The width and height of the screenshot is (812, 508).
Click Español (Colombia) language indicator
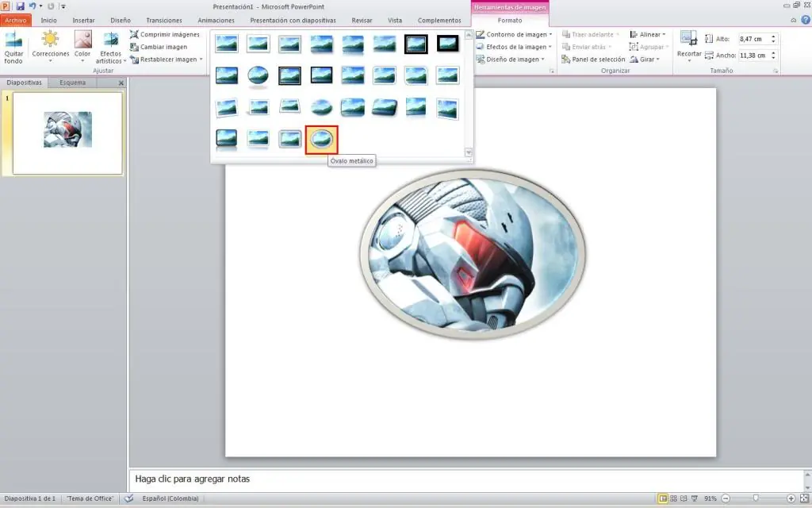170,498
